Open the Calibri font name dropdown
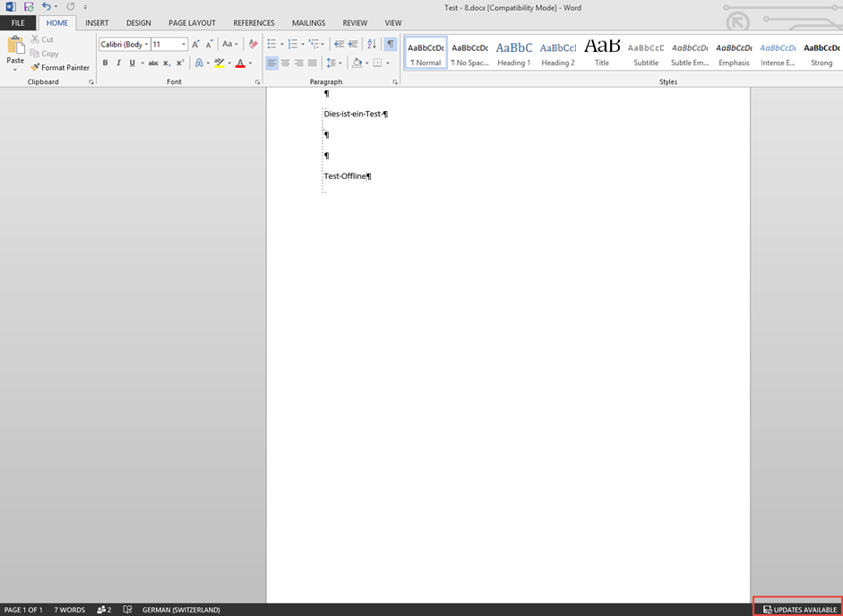The width and height of the screenshot is (843, 616). pyautogui.click(x=146, y=44)
